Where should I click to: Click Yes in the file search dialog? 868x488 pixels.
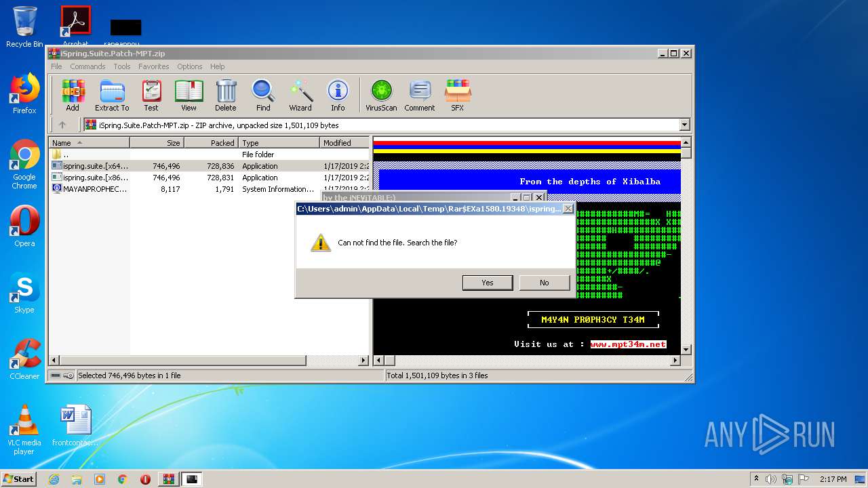point(488,283)
